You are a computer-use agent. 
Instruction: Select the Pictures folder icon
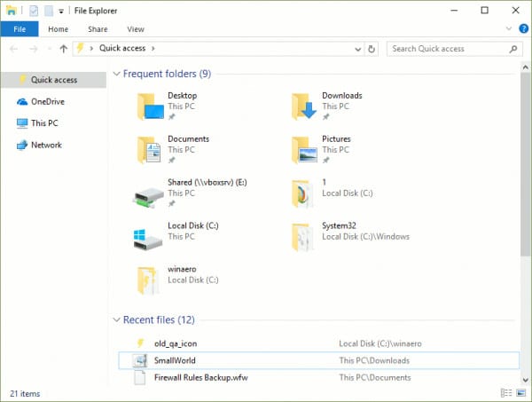tap(304, 150)
